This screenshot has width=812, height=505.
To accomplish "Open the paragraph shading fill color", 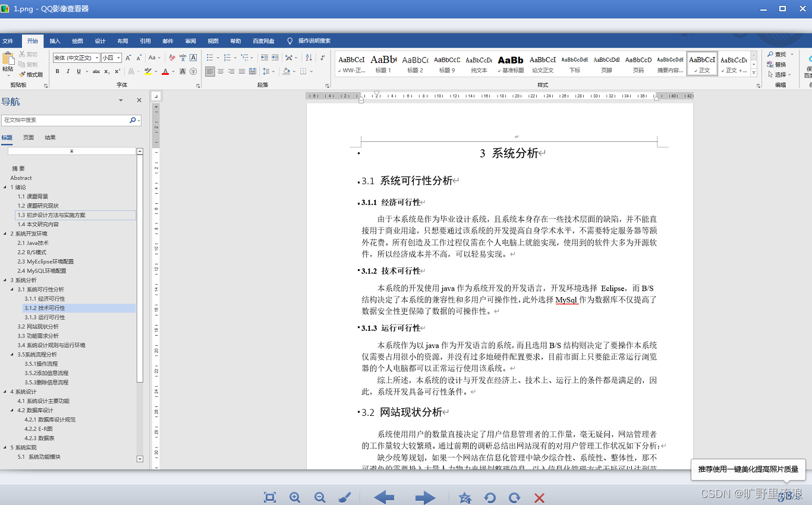I will pos(286,71).
